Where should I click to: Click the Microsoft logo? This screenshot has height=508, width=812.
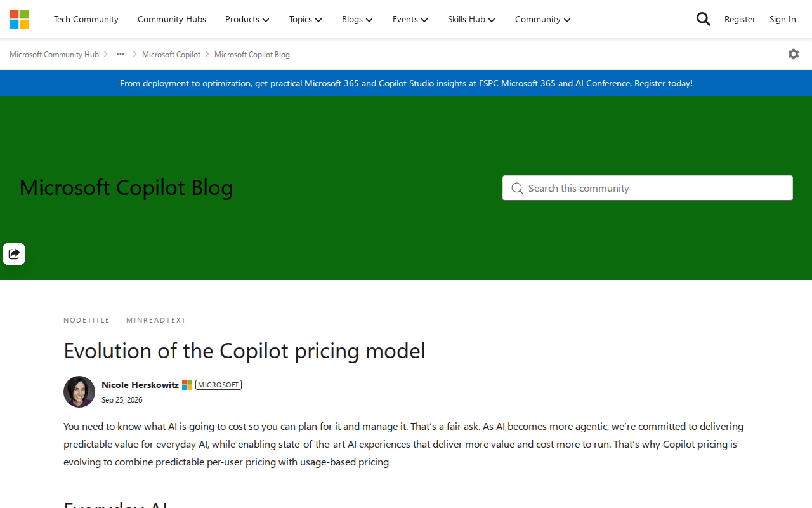coord(19,19)
